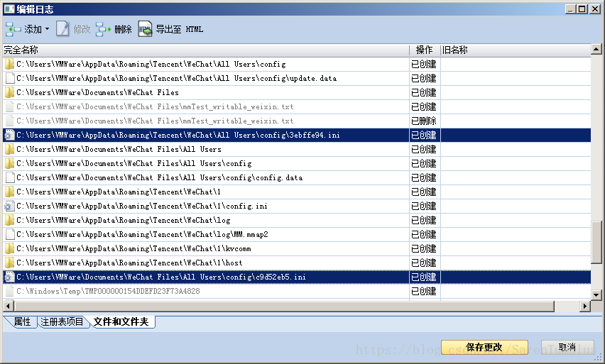Select path C:\Users\VMWare\Documents\WeChat Files
605x364 pixels.
tap(97, 92)
